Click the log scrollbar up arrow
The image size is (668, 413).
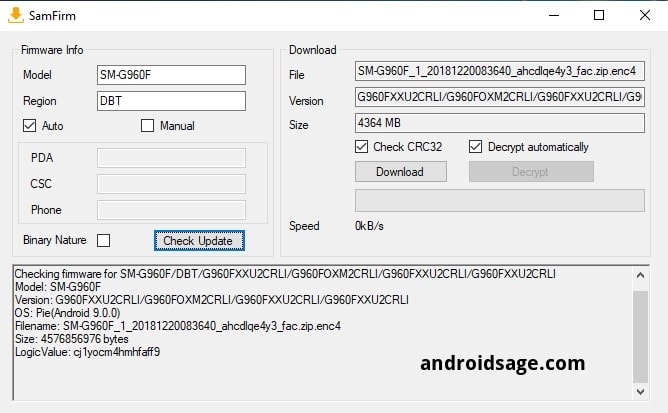pos(640,276)
